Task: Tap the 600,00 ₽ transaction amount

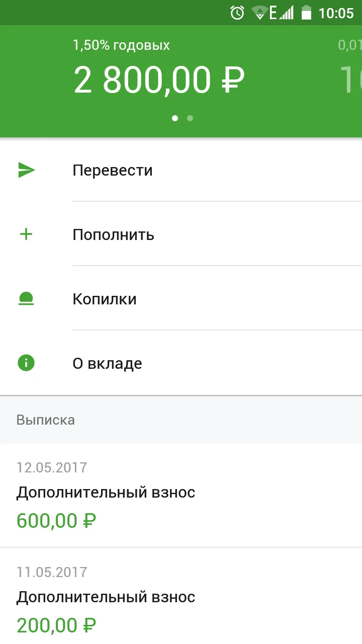Action: [x=56, y=521]
